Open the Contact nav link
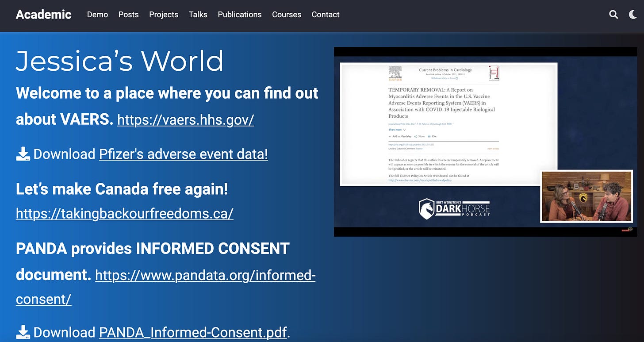The image size is (644, 342). tap(326, 15)
